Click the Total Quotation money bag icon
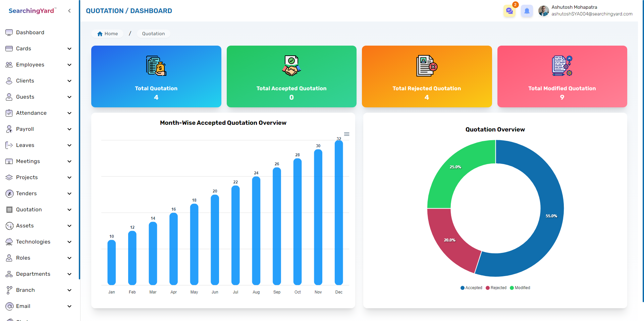The height and width of the screenshot is (321, 644). coord(156,66)
